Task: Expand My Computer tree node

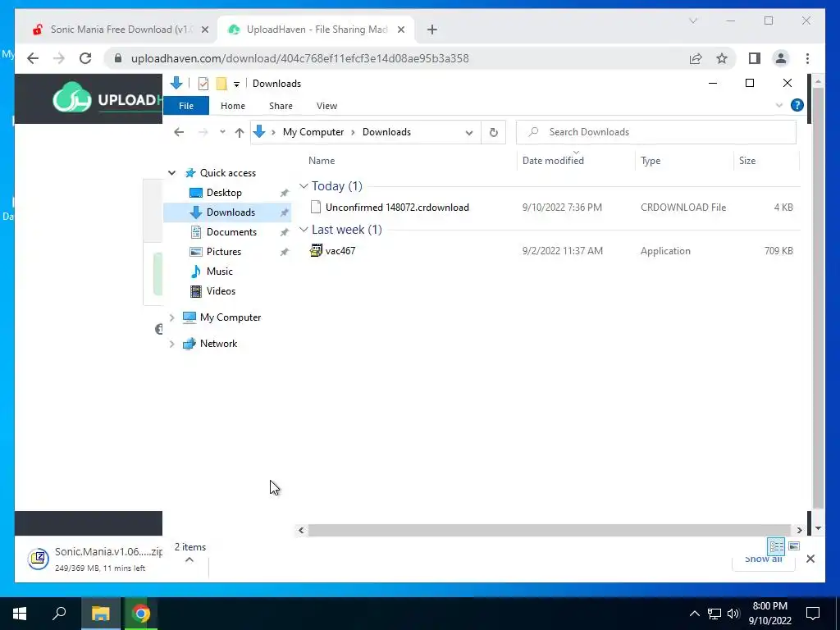Action: pos(172,317)
